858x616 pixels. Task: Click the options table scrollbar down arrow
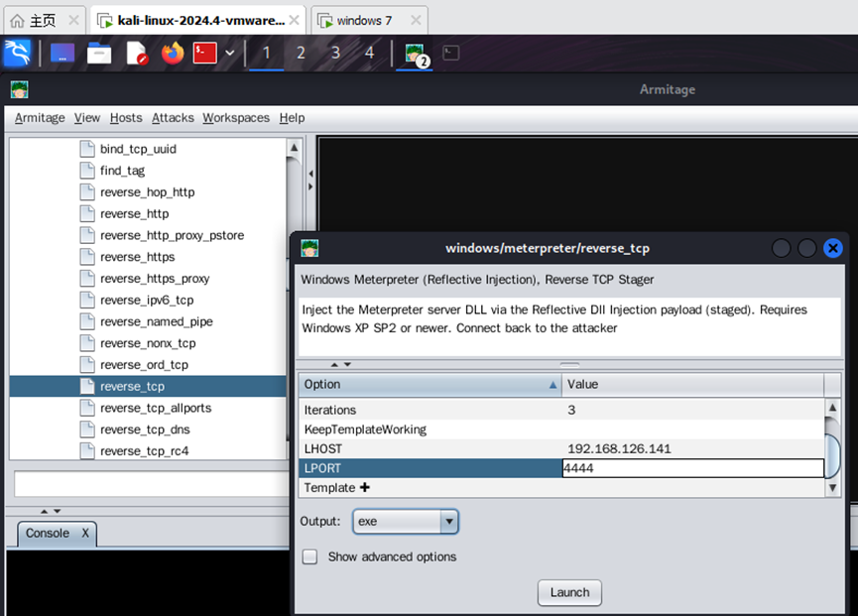[832, 487]
